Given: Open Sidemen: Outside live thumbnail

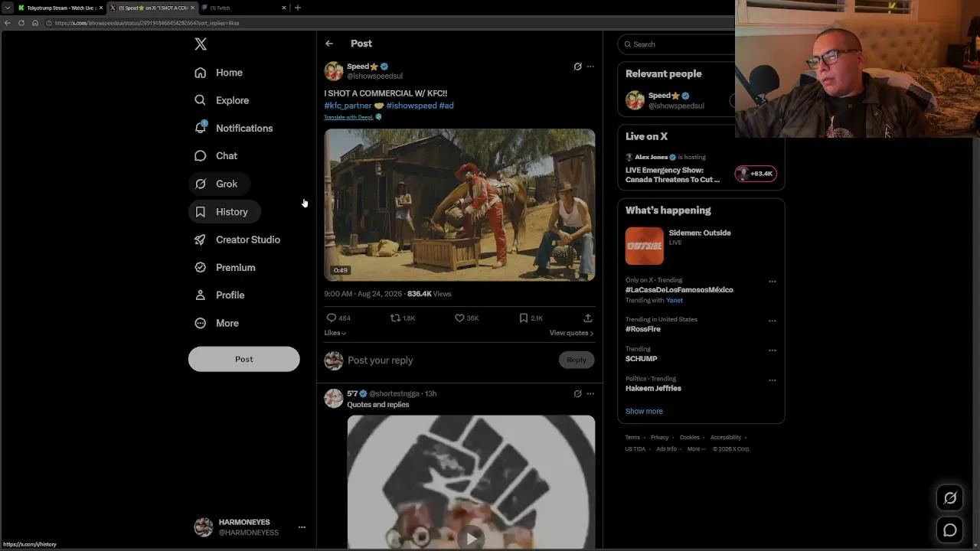Looking at the screenshot, I should point(645,246).
